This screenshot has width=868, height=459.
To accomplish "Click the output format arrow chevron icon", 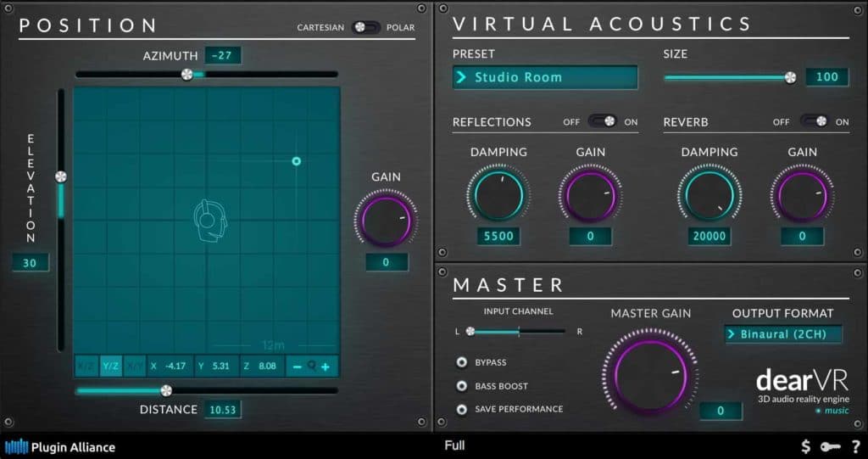I will point(732,334).
